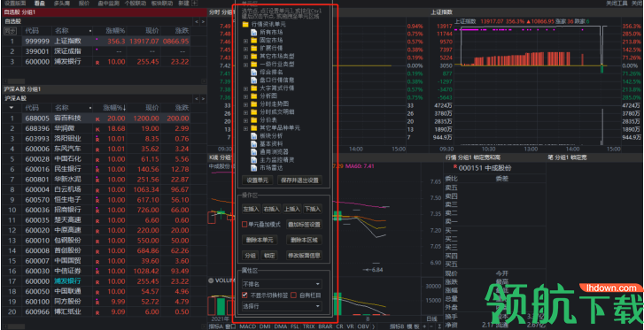Viewport: 644px width, 330px height.
Task: Select the 市场雷达 document icon item
Action: 253,167
